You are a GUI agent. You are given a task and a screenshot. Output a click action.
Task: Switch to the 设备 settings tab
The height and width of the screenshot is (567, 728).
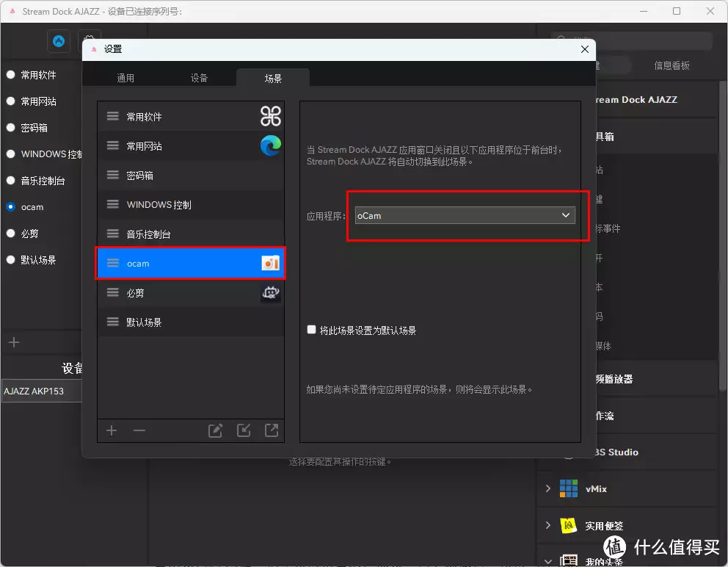[199, 78]
